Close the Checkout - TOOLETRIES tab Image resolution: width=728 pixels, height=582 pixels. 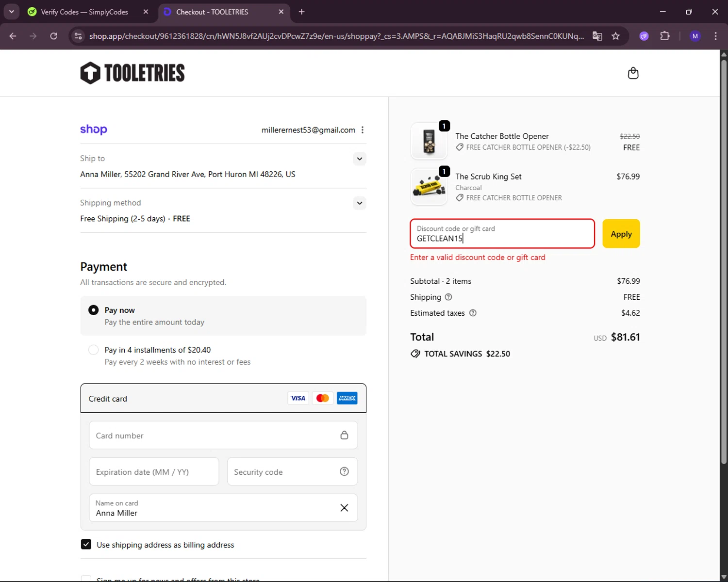click(281, 12)
